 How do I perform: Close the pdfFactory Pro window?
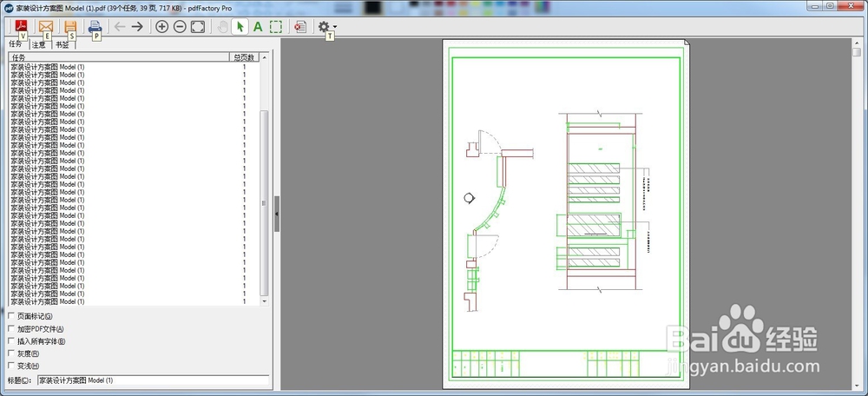[x=851, y=5]
